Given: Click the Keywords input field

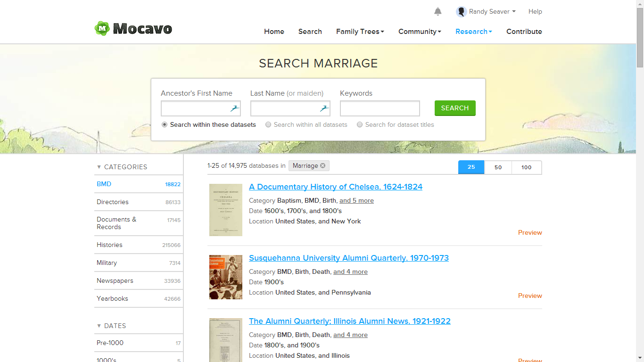Looking at the screenshot, I should (x=380, y=108).
